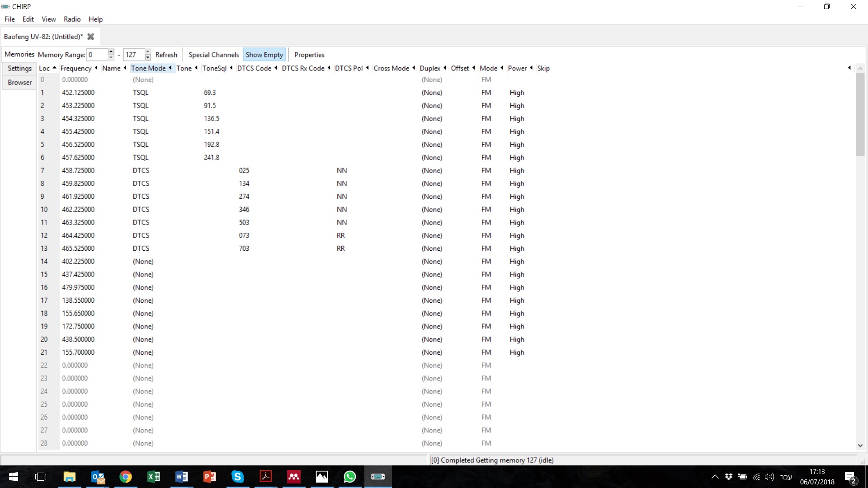Screen dimensions: 868x488
Task: Open Excel from the taskbar
Action: [x=153, y=477]
